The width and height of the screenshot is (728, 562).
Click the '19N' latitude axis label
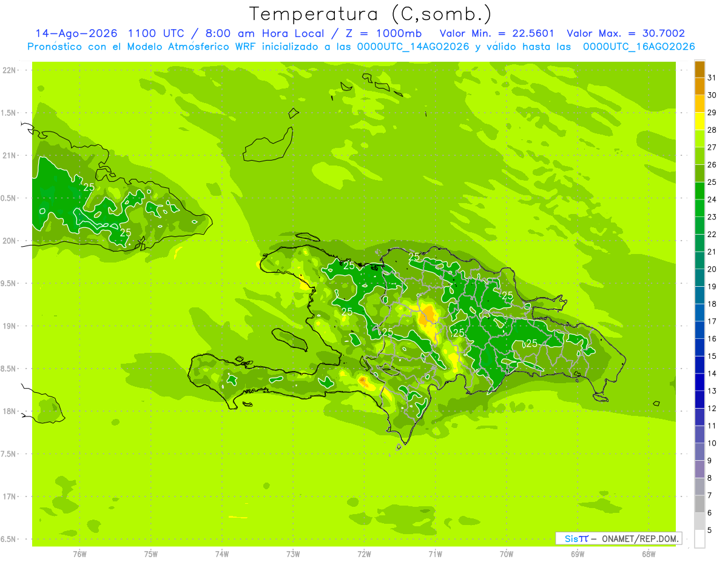coord(9,326)
